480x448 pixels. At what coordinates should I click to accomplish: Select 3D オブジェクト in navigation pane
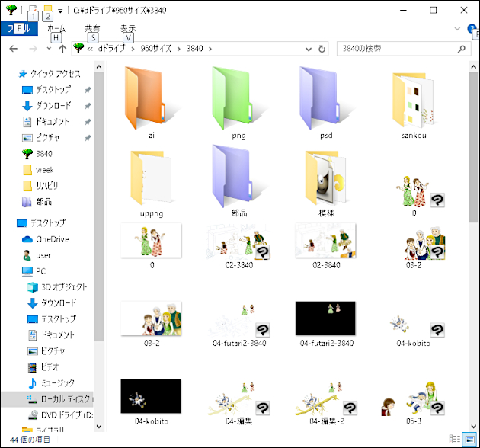coord(57,287)
